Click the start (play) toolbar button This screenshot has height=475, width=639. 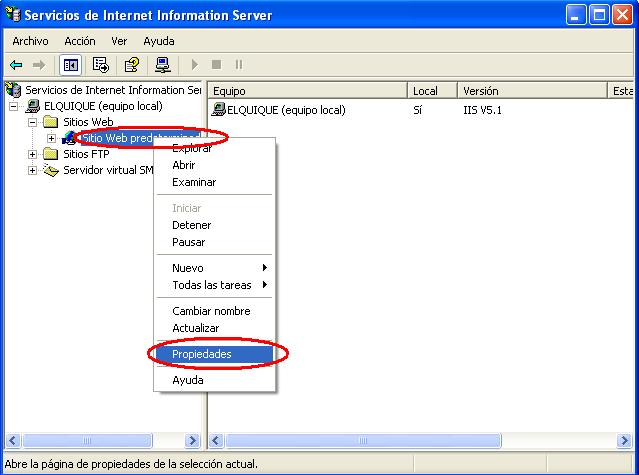pos(194,65)
